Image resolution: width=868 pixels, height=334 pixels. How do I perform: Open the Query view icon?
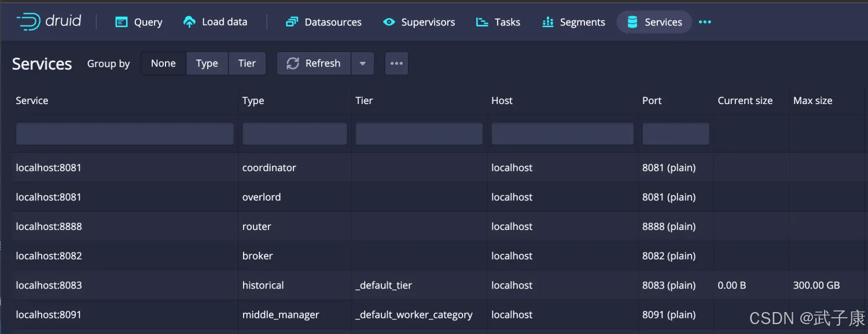121,22
